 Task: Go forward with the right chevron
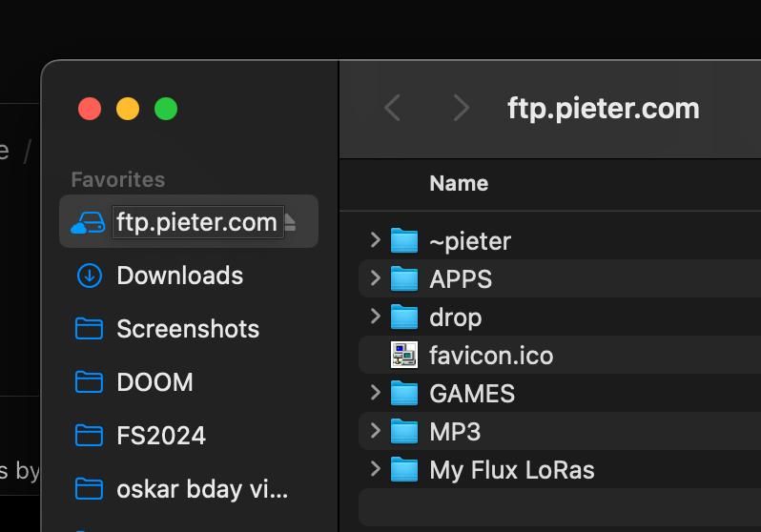(462, 108)
